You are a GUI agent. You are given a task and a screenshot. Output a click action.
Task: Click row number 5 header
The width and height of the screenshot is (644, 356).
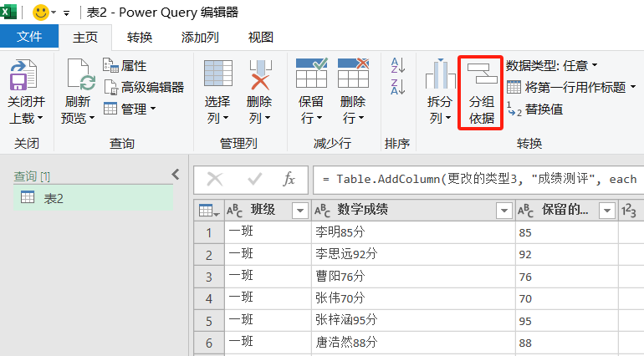click(208, 321)
